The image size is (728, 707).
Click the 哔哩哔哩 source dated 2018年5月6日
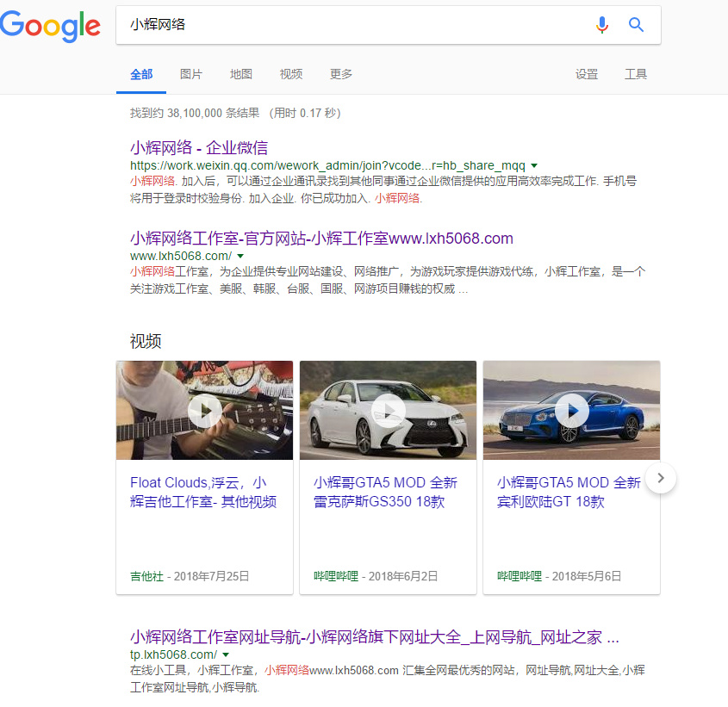coord(520,576)
